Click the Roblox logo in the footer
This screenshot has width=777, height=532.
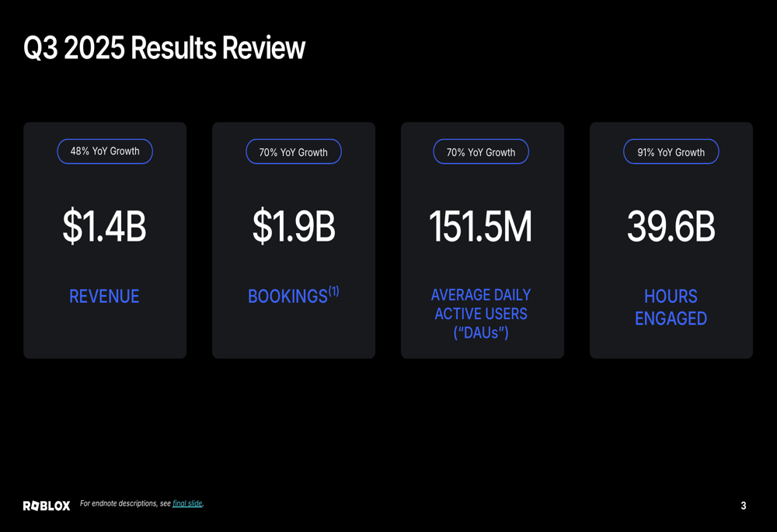47,506
